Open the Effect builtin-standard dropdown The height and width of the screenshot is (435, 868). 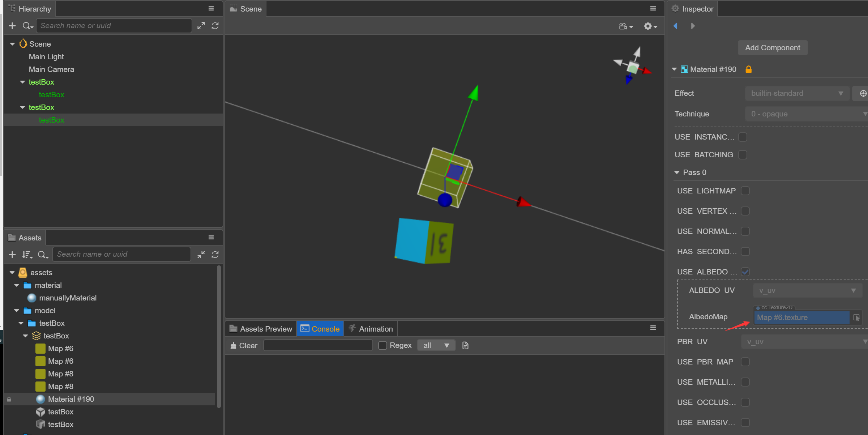click(x=797, y=93)
